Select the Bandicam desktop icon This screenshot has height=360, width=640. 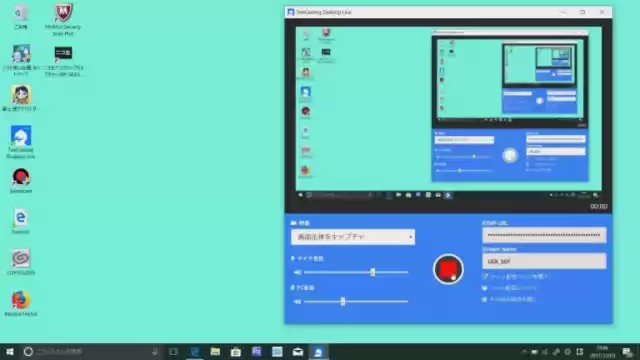[x=21, y=180]
